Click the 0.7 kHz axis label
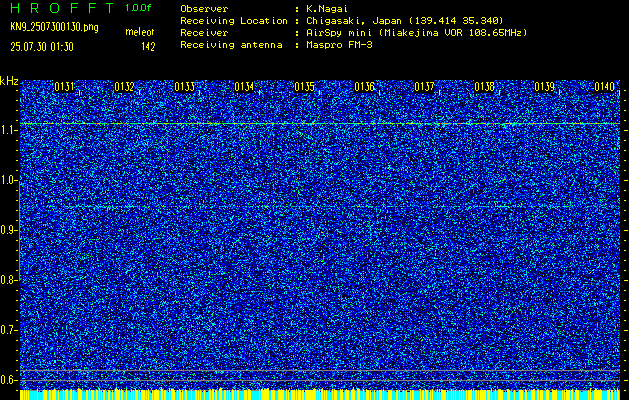Screen dimensions: 629x400 pos(8,330)
